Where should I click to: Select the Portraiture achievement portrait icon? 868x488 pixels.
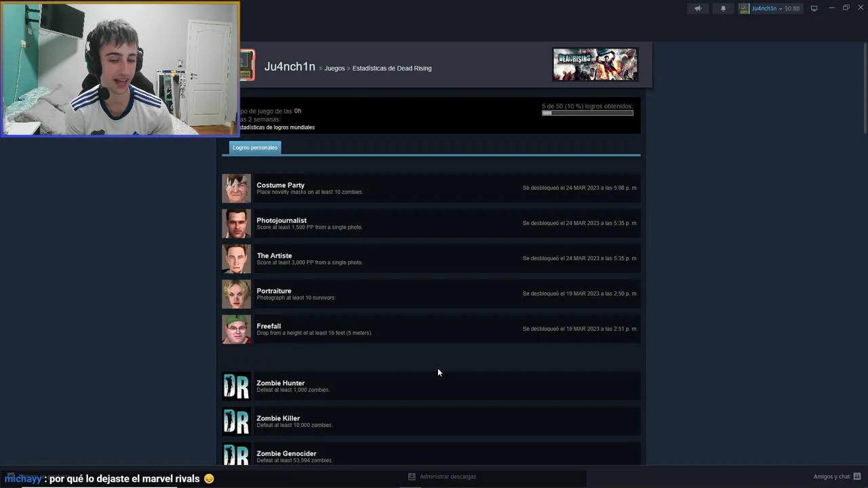[x=236, y=294]
